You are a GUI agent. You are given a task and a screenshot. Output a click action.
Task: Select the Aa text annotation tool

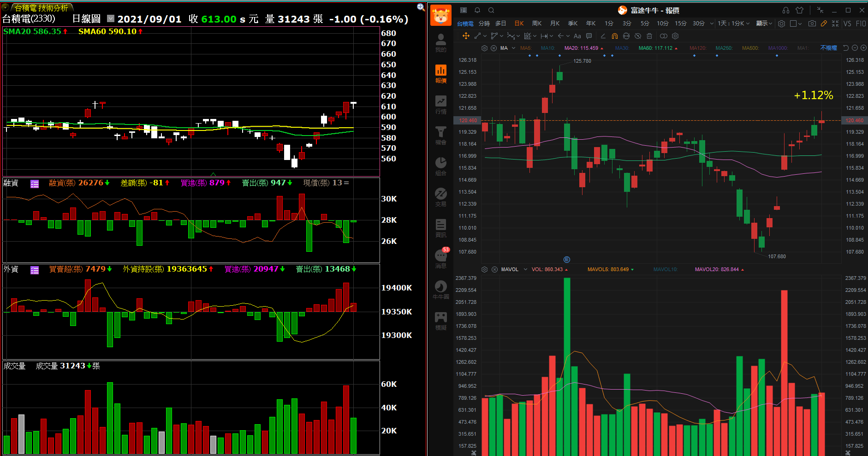coord(577,36)
